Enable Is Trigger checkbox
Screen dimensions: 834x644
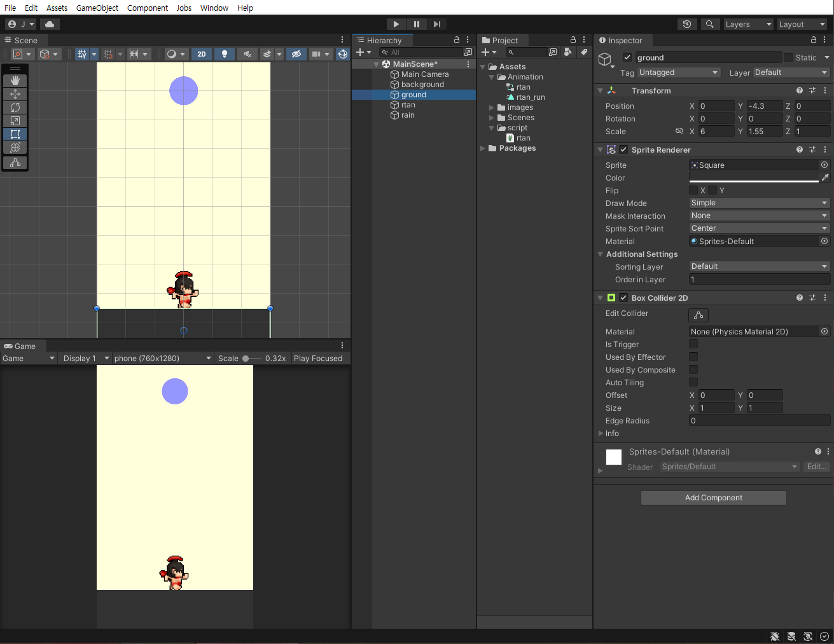pyautogui.click(x=693, y=344)
